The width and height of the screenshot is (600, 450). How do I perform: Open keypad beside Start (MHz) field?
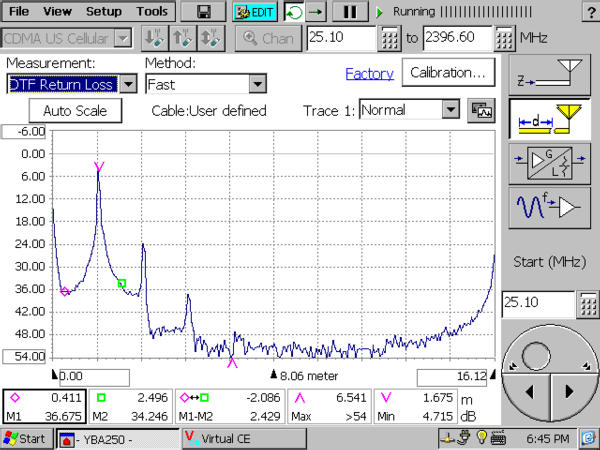(x=589, y=304)
